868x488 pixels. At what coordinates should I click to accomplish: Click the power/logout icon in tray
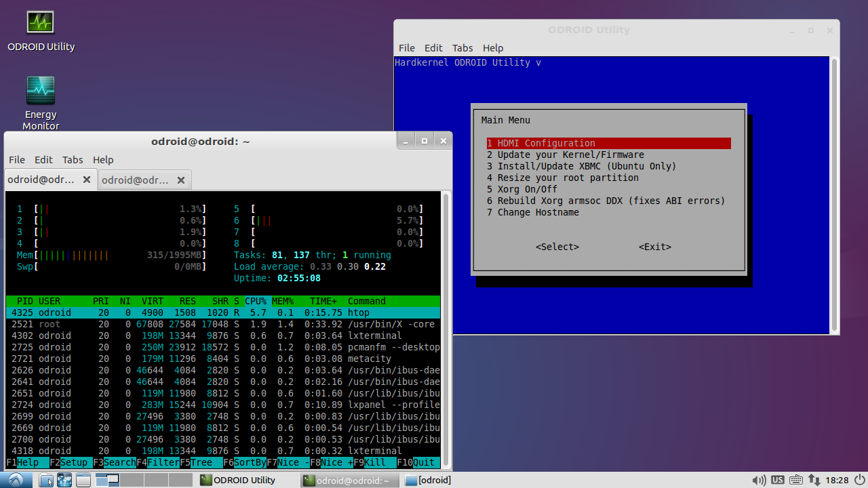pyautogui.click(x=859, y=480)
